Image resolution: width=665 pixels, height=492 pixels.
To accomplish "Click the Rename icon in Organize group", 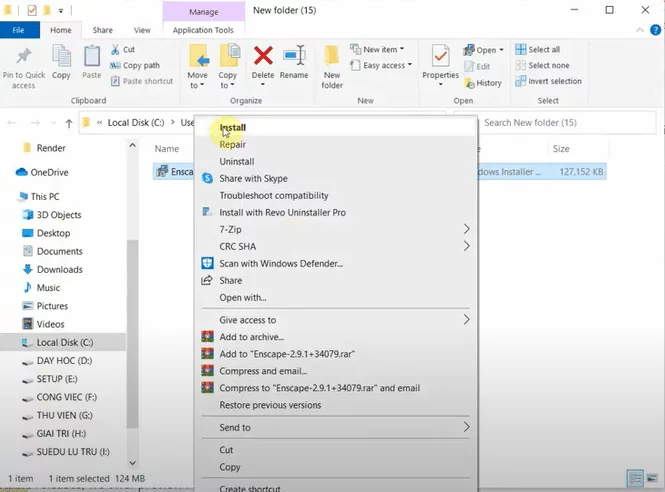I will (294, 59).
